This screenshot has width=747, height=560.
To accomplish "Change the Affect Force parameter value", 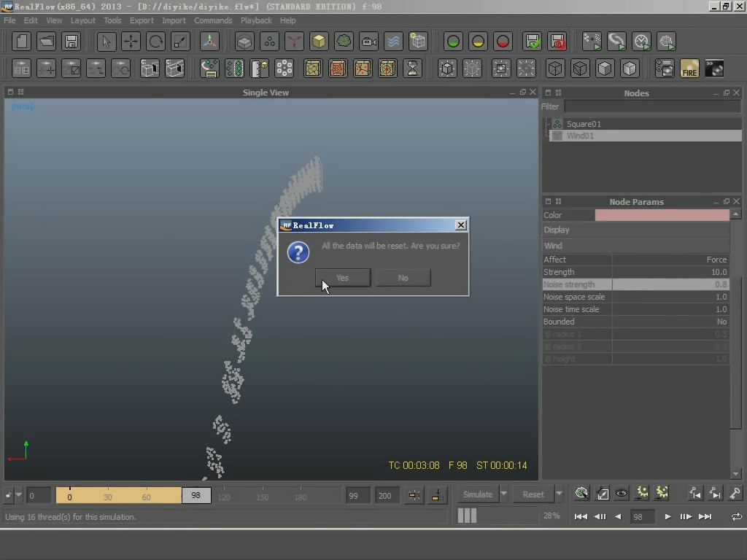I will click(670, 260).
